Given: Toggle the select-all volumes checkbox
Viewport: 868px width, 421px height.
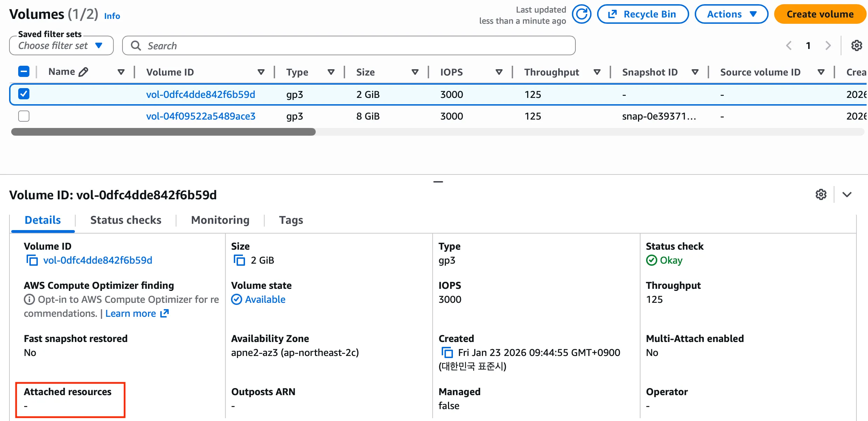Looking at the screenshot, I should [x=24, y=72].
